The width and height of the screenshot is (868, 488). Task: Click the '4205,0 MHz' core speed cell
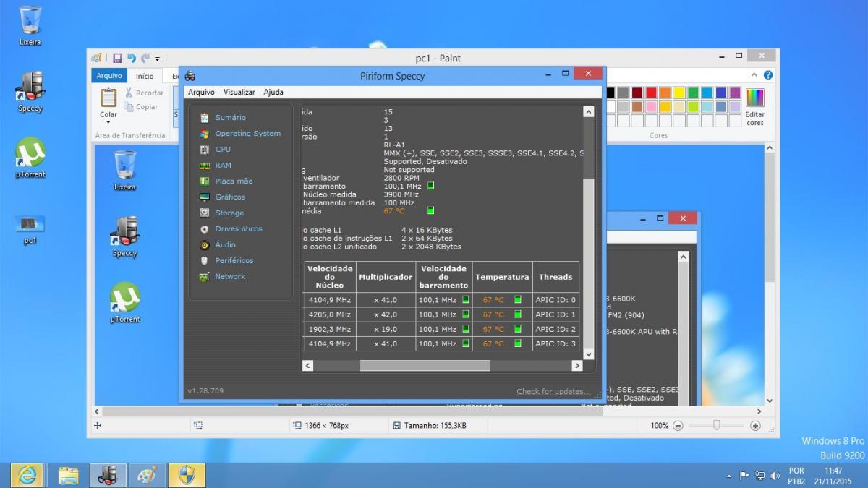329,314
